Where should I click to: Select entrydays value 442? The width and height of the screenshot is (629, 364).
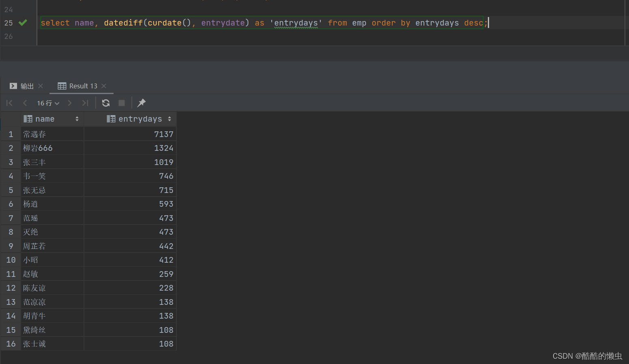tap(130, 246)
